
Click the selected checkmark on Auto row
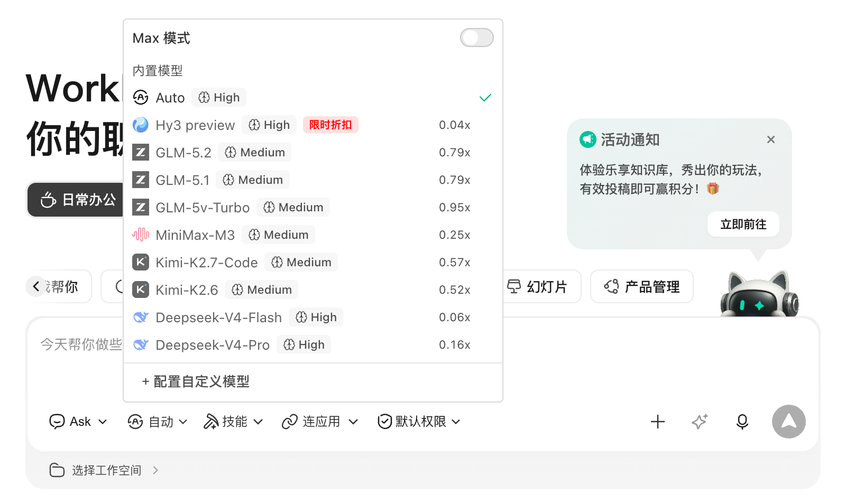tap(485, 98)
